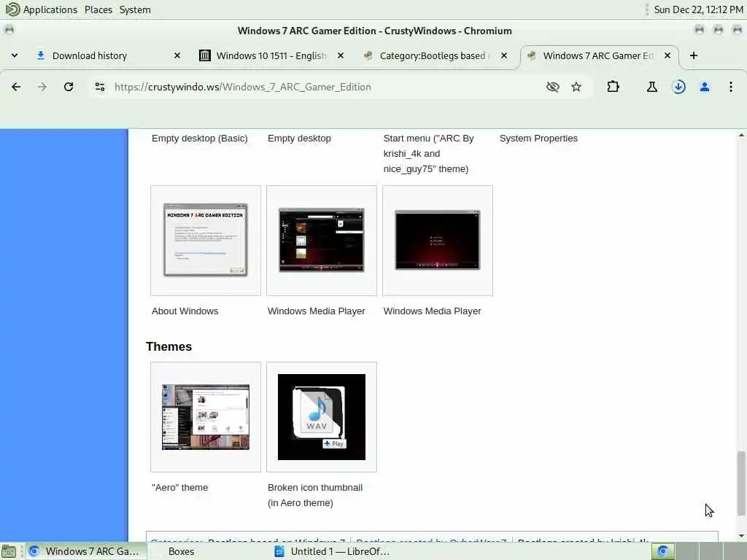Image resolution: width=747 pixels, height=560 pixels.
Task: Switch to Windows 7 ARC Ga... taskbar window
Action: click(x=85, y=551)
